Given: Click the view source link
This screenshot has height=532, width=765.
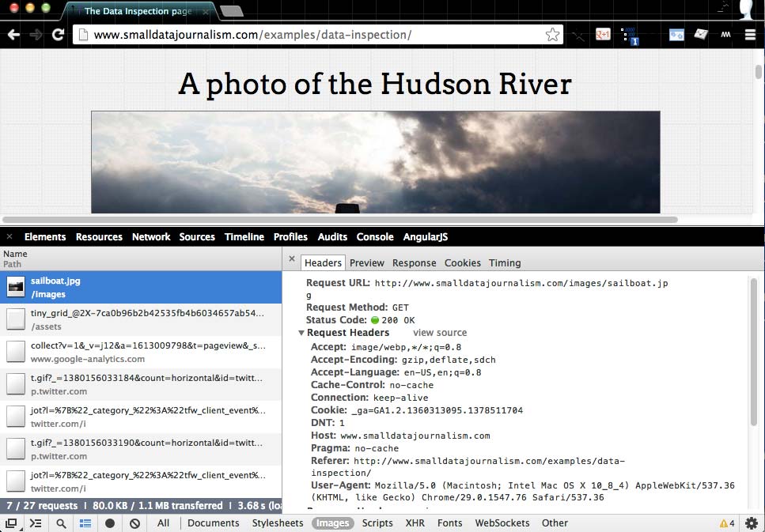Looking at the screenshot, I should pyautogui.click(x=440, y=333).
